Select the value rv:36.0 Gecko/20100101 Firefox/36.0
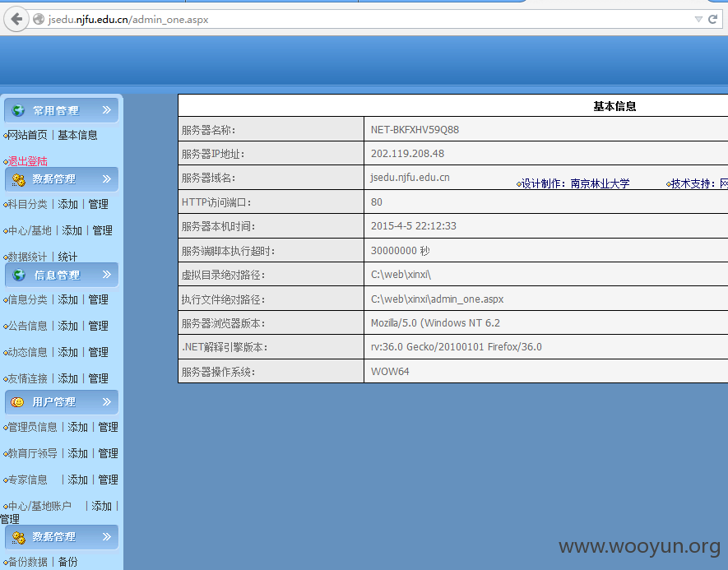This screenshot has width=728, height=570. (x=456, y=347)
